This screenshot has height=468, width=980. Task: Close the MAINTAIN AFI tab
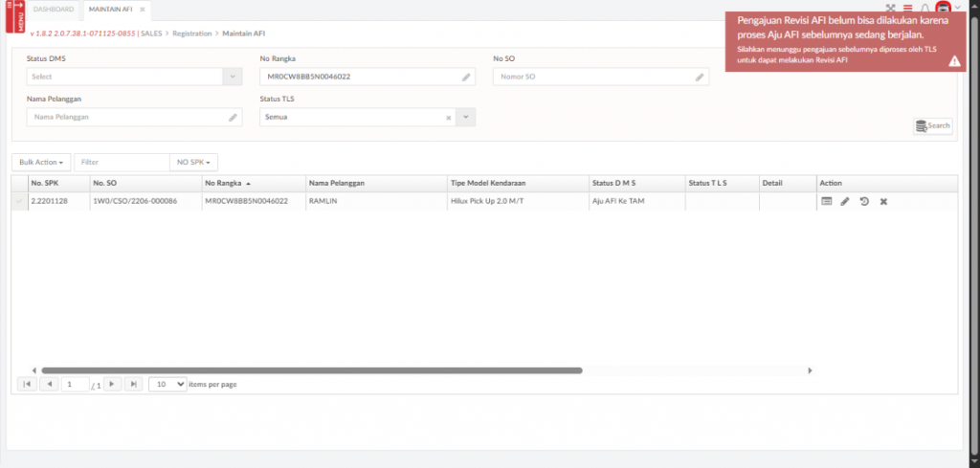pyautogui.click(x=143, y=10)
